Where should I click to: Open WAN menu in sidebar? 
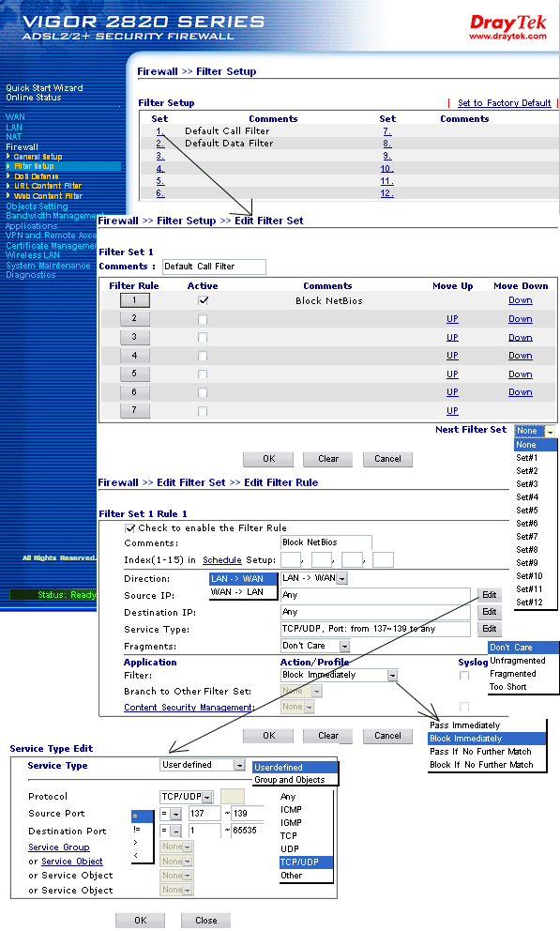15,117
